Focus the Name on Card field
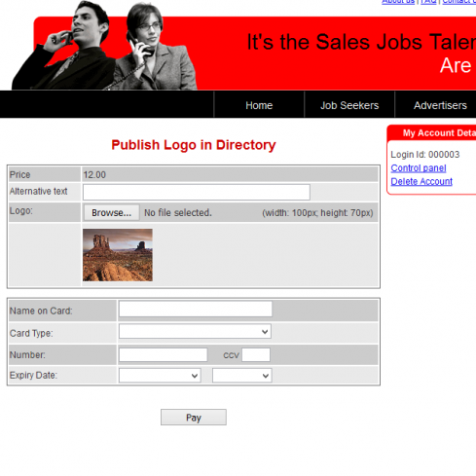This screenshot has height=476, width=476. (x=196, y=309)
